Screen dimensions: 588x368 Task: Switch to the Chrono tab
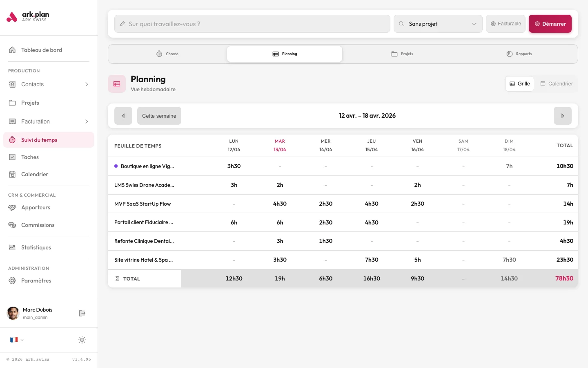click(167, 54)
